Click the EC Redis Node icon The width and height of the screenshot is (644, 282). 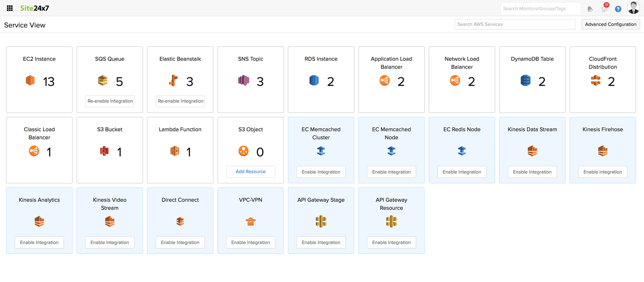pyautogui.click(x=462, y=151)
